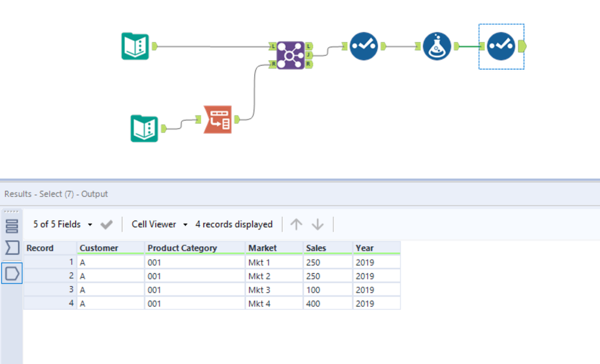Screen dimensions: 600x364
Task: Open the 5 of 5 Fields dropdown
Action: (x=62, y=224)
